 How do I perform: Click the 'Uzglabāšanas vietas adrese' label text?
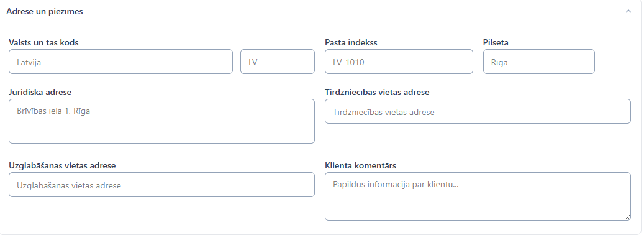[x=62, y=165]
